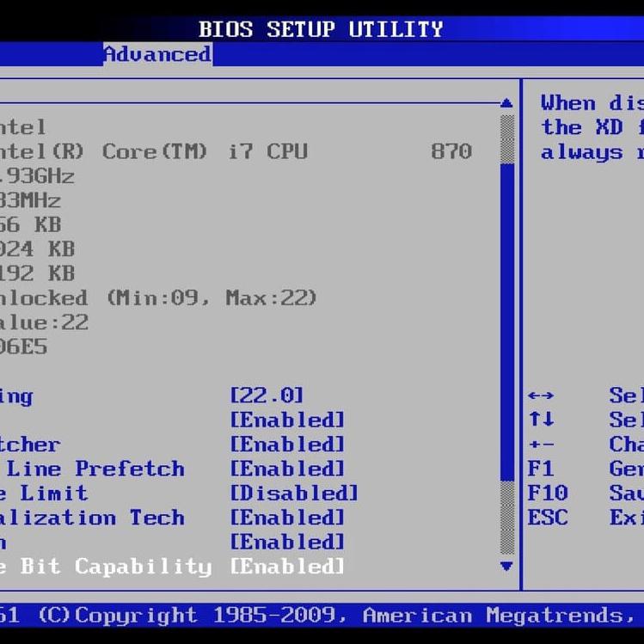Viewport: 644px width, 644px height.
Task: Toggle the highlighted Bit Capability Enabled value
Action: pos(287,567)
